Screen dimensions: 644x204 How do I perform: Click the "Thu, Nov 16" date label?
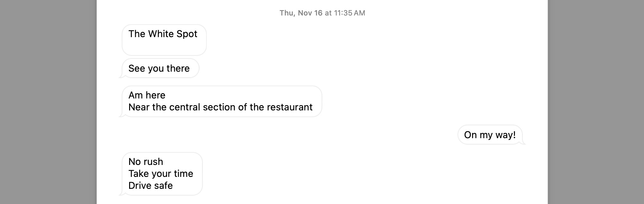coord(301,13)
